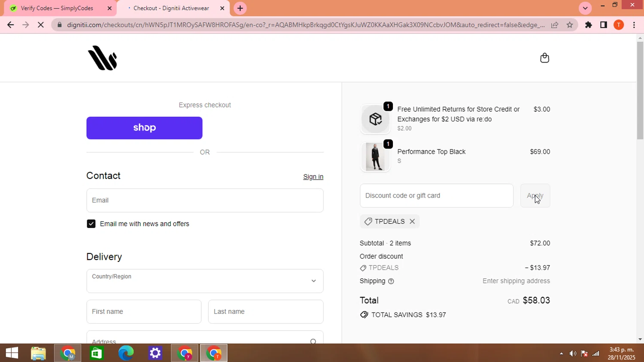This screenshot has width=644, height=362.
Task: Click the Apply discount button
Action: [x=535, y=196]
